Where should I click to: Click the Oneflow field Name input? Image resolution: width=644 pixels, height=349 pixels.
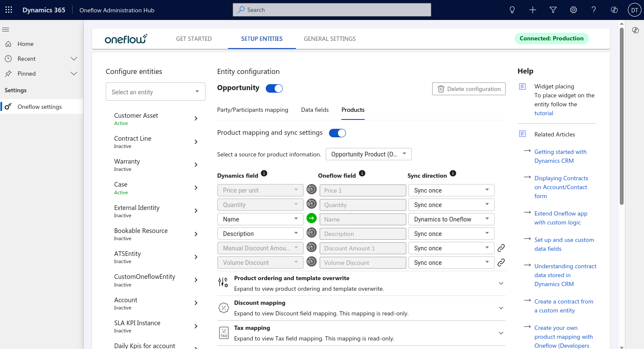pyautogui.click(x=363, y=219)
